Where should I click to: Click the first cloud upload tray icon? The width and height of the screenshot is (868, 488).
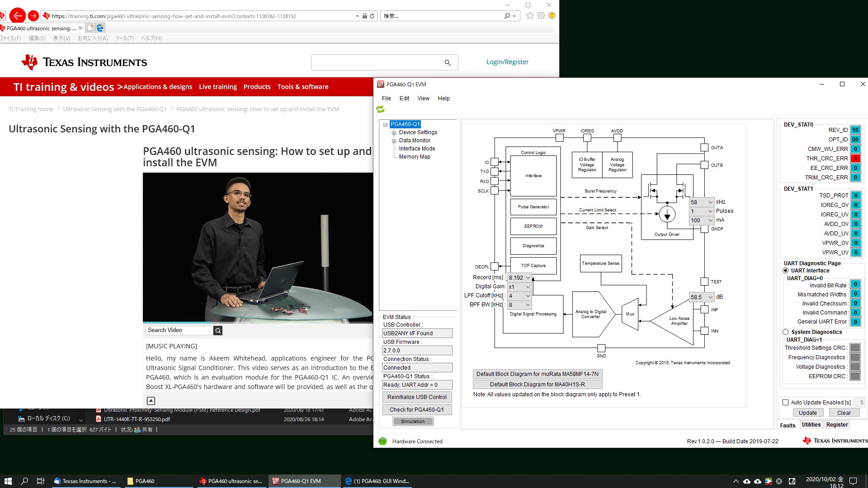747,481
